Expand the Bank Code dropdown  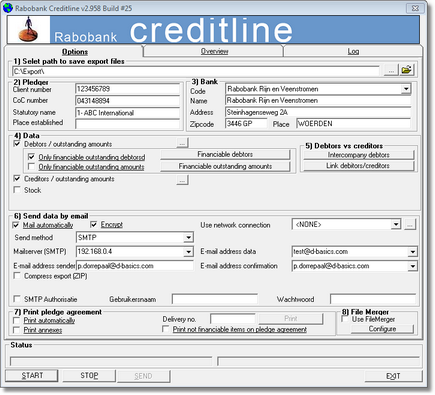406,89
